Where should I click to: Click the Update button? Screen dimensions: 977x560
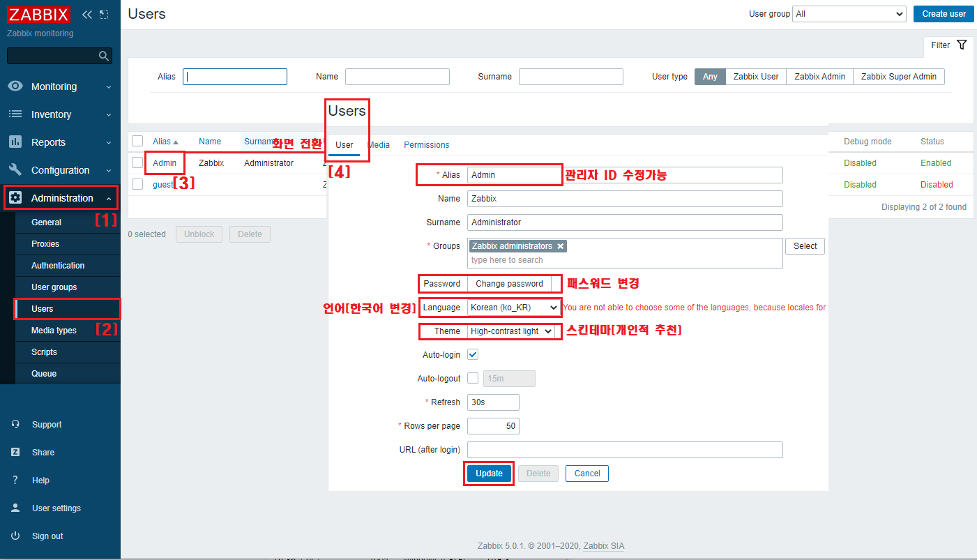pos(489,474)
